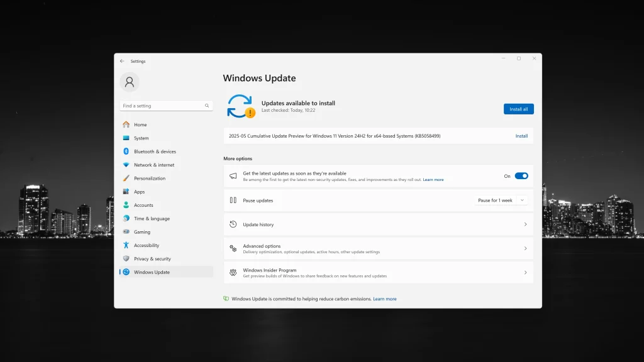
Task: Click the Accounts person icon
Action: point(126,205)
